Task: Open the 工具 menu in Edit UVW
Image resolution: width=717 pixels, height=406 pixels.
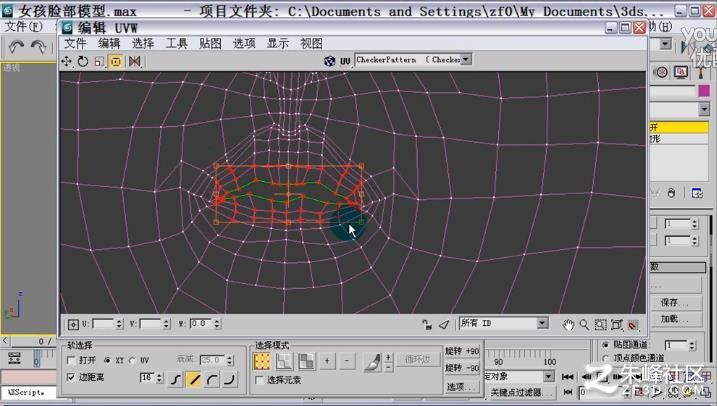Action: click(177, 43)
